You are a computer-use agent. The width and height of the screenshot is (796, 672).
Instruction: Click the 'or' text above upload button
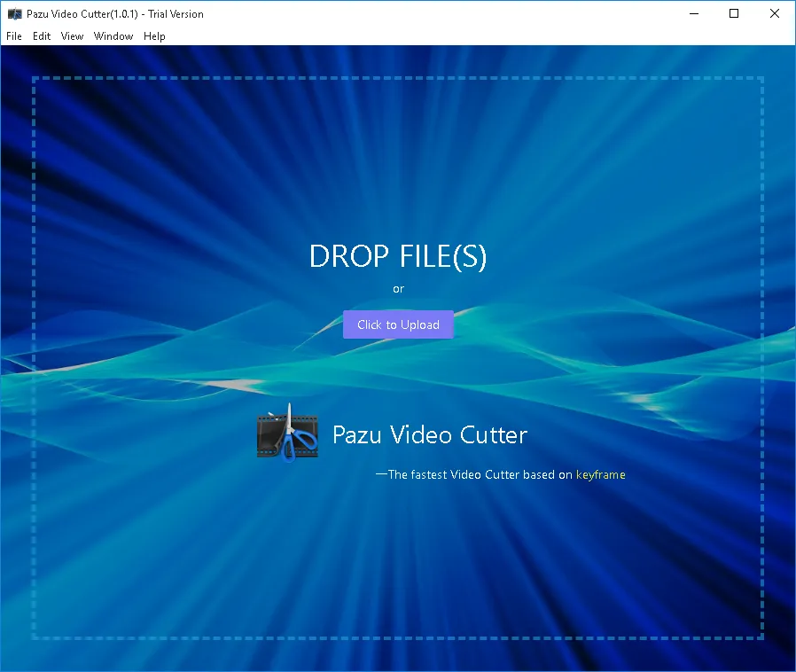coord(398,289)
